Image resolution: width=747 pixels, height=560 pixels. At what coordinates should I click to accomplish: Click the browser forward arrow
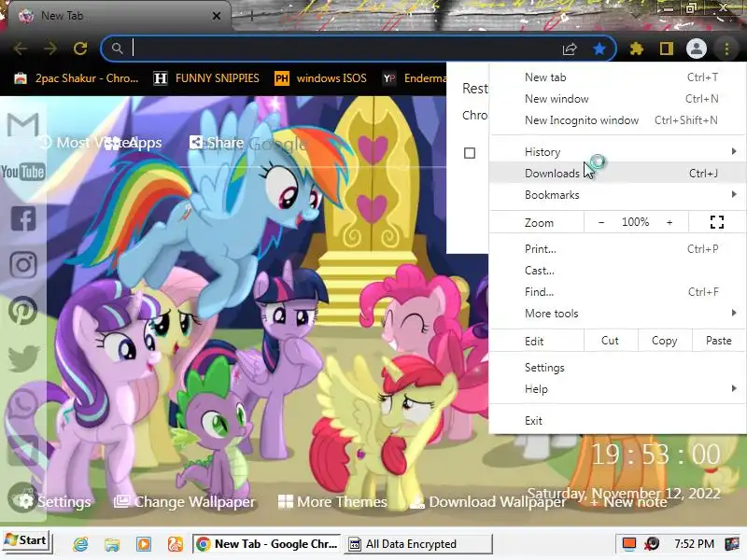(50, 49)
